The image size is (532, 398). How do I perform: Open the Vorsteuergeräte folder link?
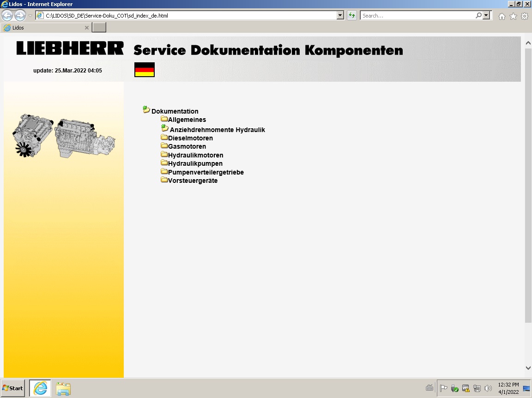[x=193, y=181]
